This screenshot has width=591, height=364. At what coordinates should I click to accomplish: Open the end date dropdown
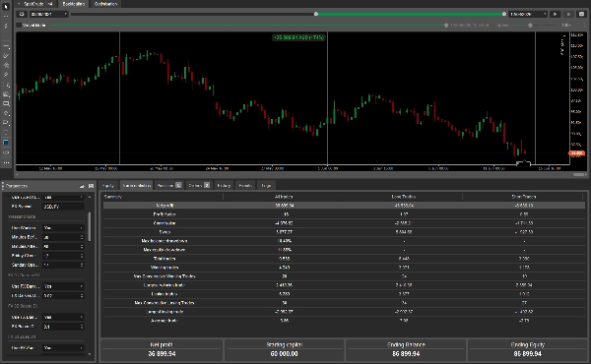[x=528, y=14]
